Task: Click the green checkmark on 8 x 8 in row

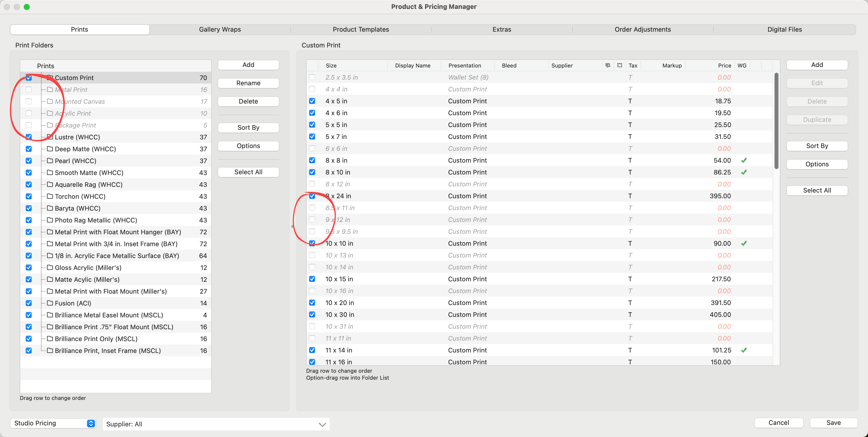Action: pyautogui.click(x=744, y=160)
